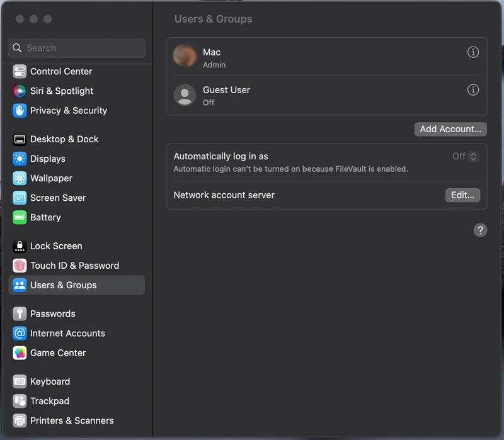Open the Automatically log in as dropdown
The width and height of the screenshot is (504, 440).
[466, 156]
